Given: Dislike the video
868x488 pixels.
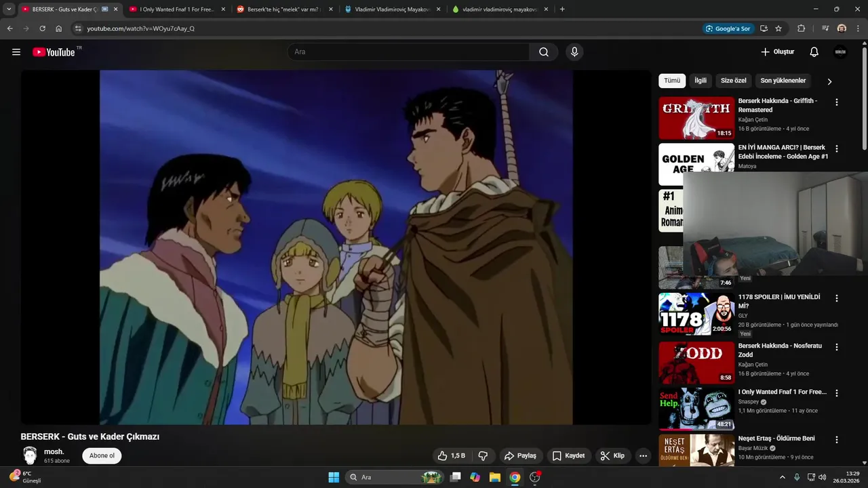Looking at the screenshot, I should pos(484,456).
